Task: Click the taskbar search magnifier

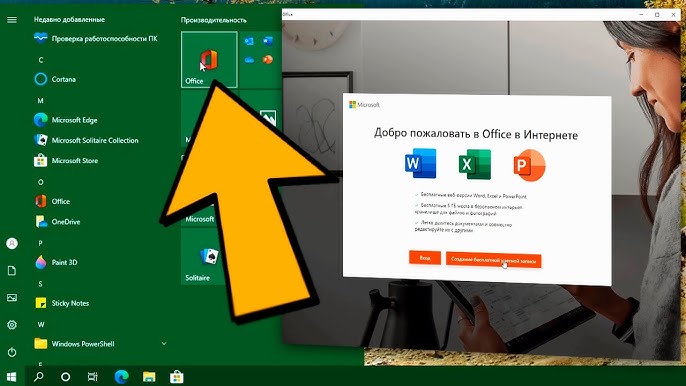Action: click(x=38, y=376)
